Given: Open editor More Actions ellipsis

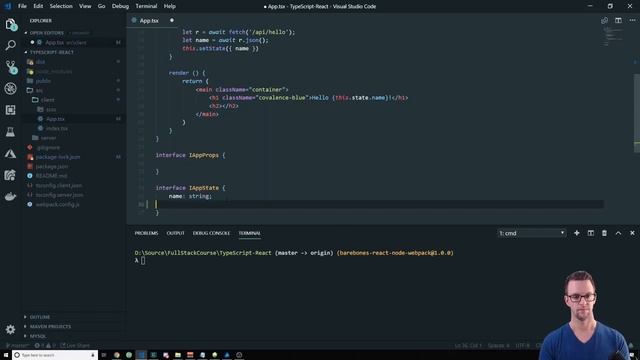Looking at the screenshot, I should pyautogui.click(x=632, y=20).
